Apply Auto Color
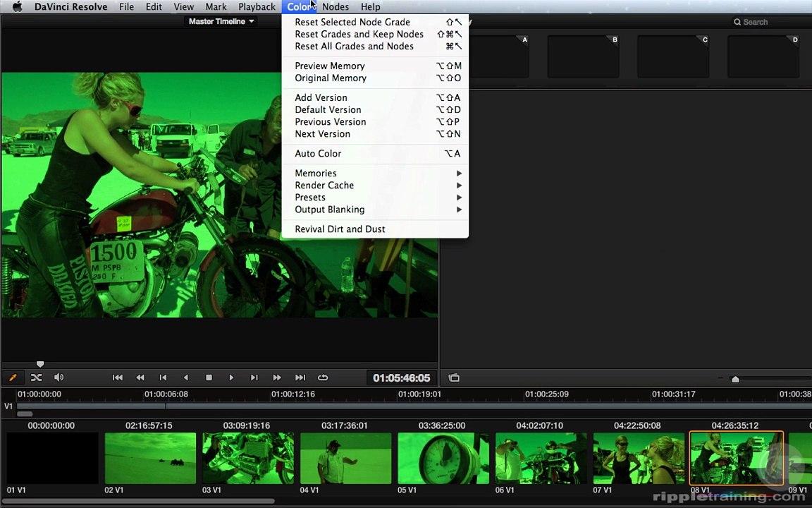The width and height of the screenshot is (812, 508). (x=375, y=153)
